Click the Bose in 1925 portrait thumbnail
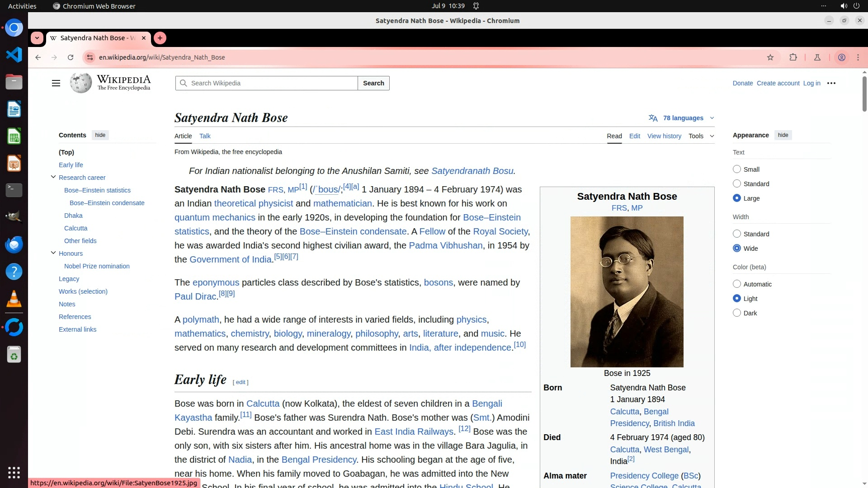The height and width of the screenshot is (488, 868). (627, 291)
